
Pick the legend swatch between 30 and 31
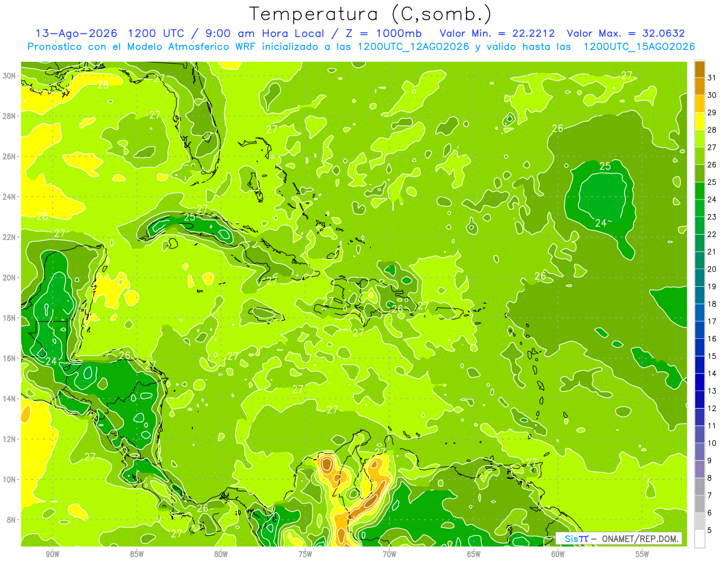(x=699, y=87)
